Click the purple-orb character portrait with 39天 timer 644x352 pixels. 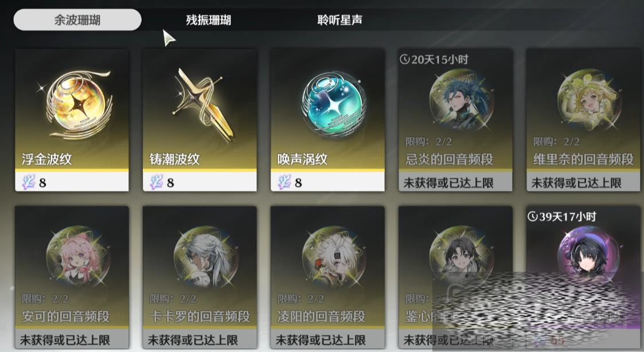tap(588, 251)
